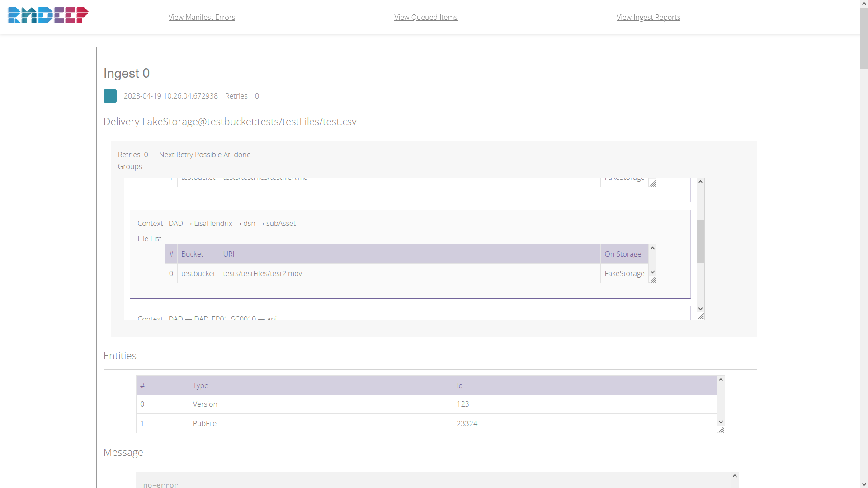Click the RMDCCP logo
The height and width of the screenshot is (488, 868).
tap(48, 15)
